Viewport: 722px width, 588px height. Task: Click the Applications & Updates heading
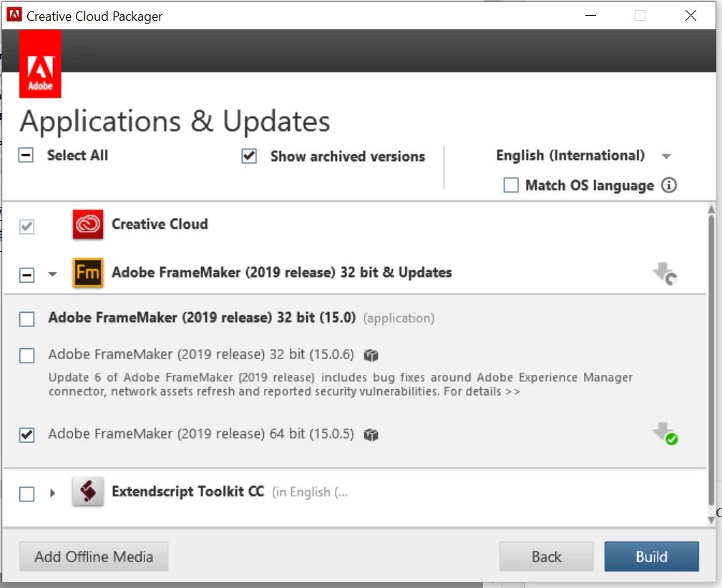175,122
